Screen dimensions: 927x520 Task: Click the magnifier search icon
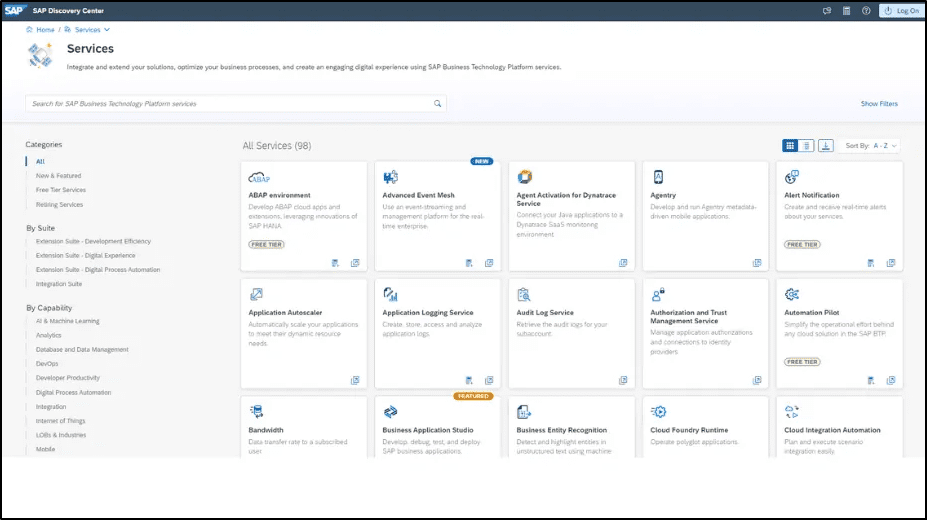(437, 103)
